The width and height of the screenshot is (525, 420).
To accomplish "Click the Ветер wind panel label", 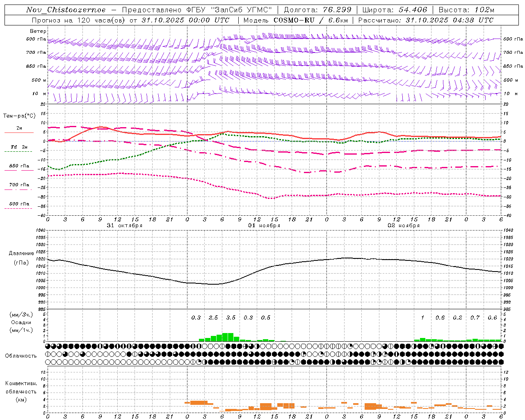I will (x=38, y=31).
